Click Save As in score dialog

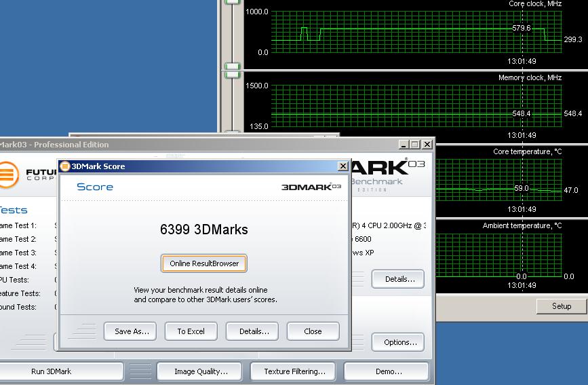pos(130,331)
